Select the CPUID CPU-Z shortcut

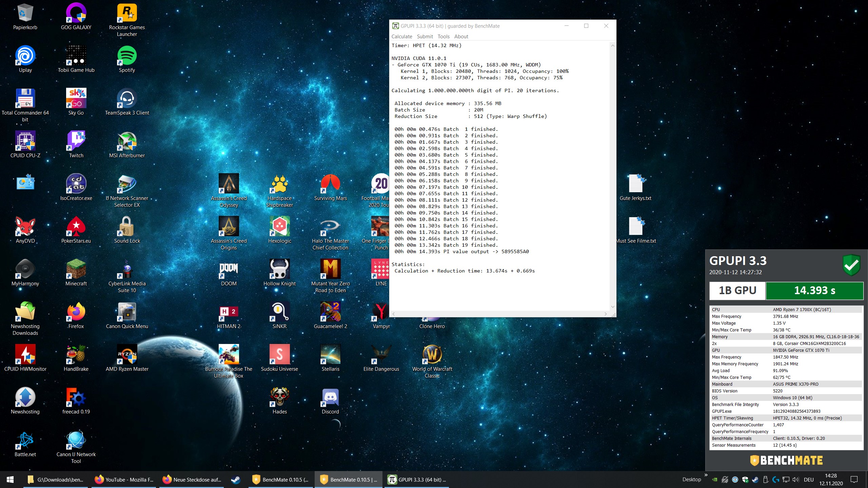[x=25, y=145]
